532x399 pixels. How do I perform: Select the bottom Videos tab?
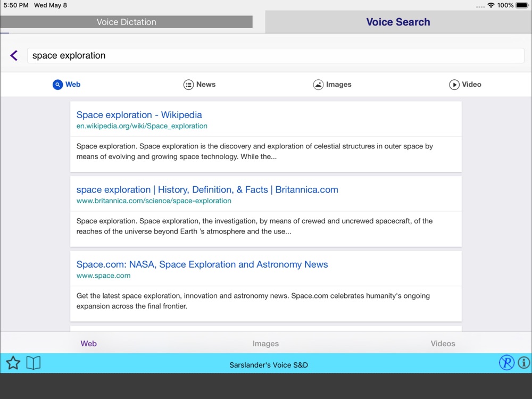pyautogui.click(x=443, y=344)
